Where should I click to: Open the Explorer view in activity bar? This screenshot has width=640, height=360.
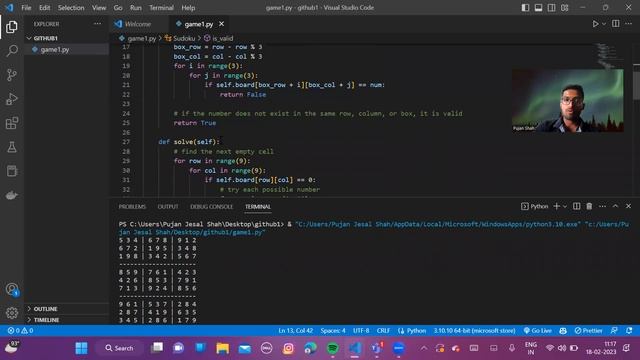coord(12,27)
